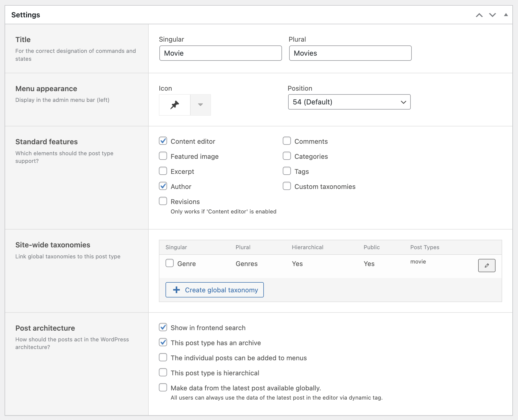Disable the Content editor feature

tap(163, 141)
